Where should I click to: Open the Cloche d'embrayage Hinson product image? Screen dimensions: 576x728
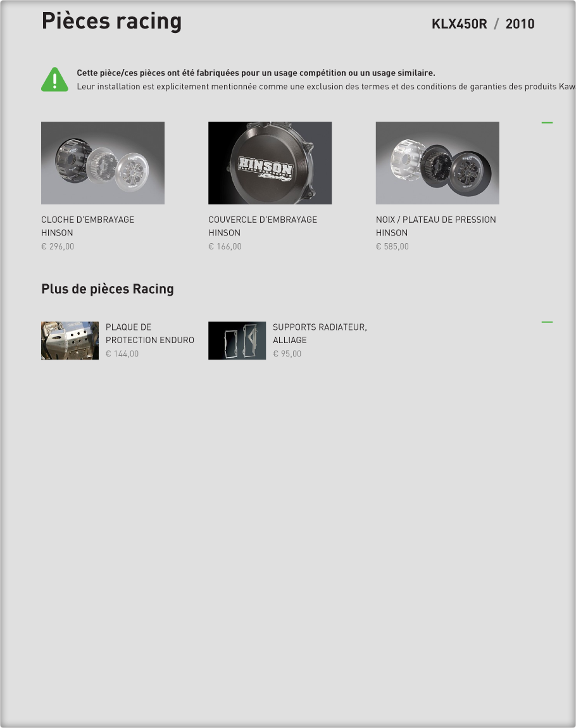click(x=103, y=163)
